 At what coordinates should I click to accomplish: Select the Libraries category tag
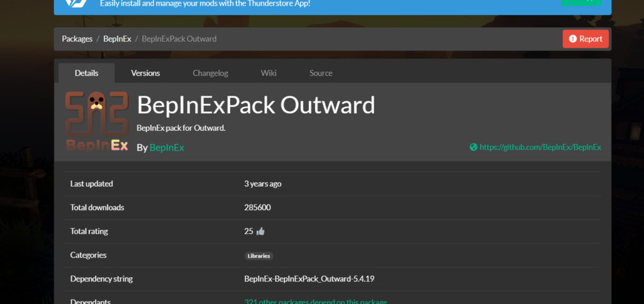258,256
